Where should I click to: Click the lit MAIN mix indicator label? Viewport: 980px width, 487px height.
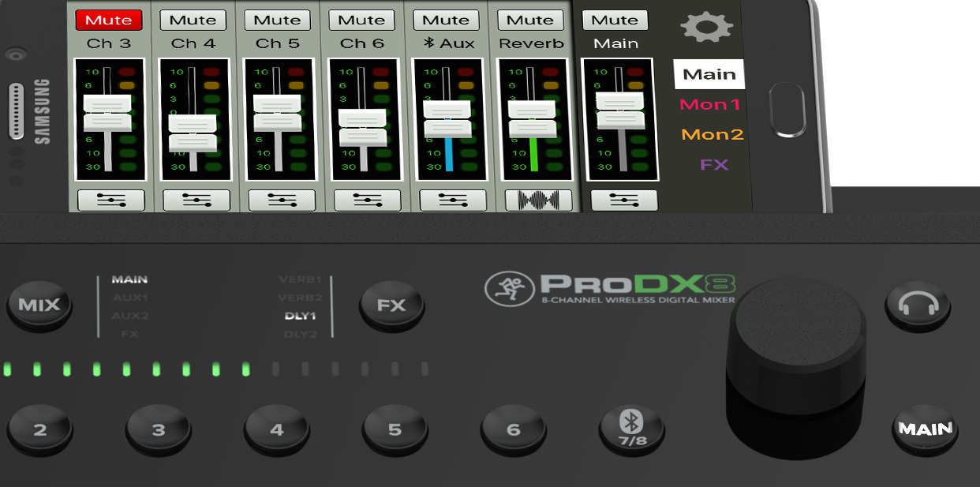click(x=129, y=279)
